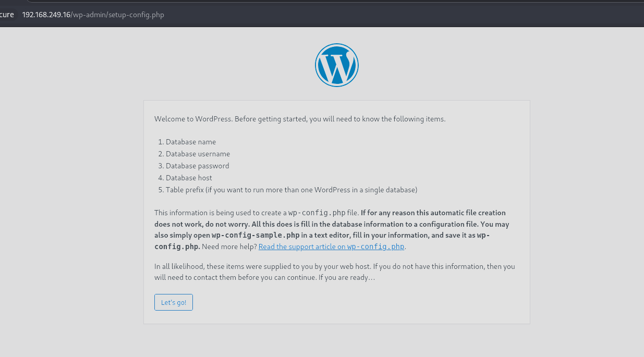Click the 'Welcome to WordPress' intro sentence
The width and height of the screenshot is (644, 357).
pos(300,119)
